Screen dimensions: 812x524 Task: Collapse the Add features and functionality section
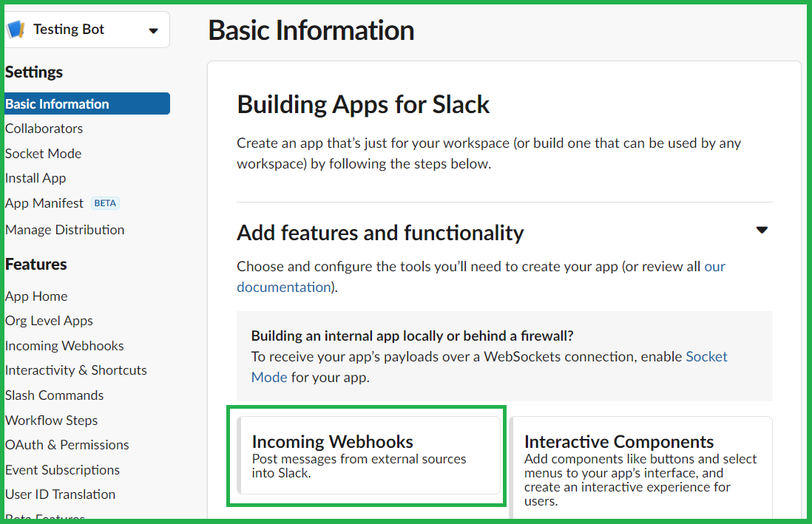pyautogui.click(x=762, y=231)
